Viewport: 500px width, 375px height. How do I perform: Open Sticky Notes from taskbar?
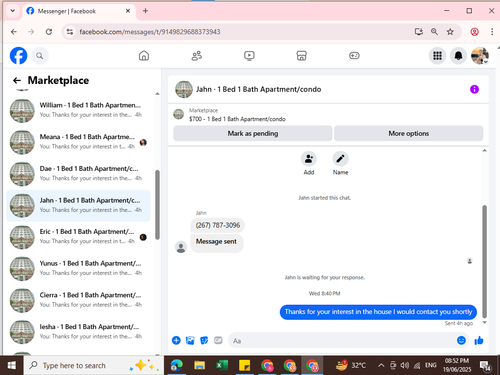pyautogui.click(x=244, y=365)
